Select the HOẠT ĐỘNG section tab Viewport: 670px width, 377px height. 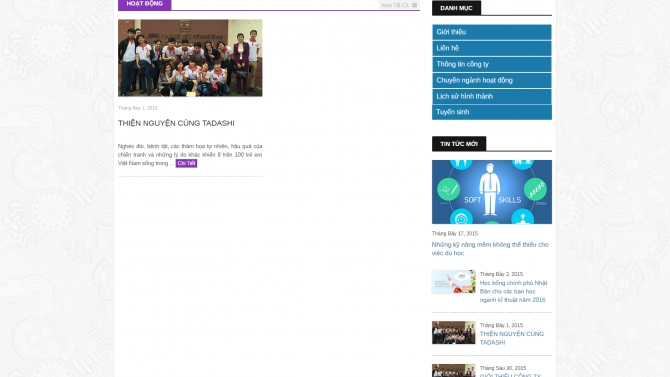click(144, 4)
